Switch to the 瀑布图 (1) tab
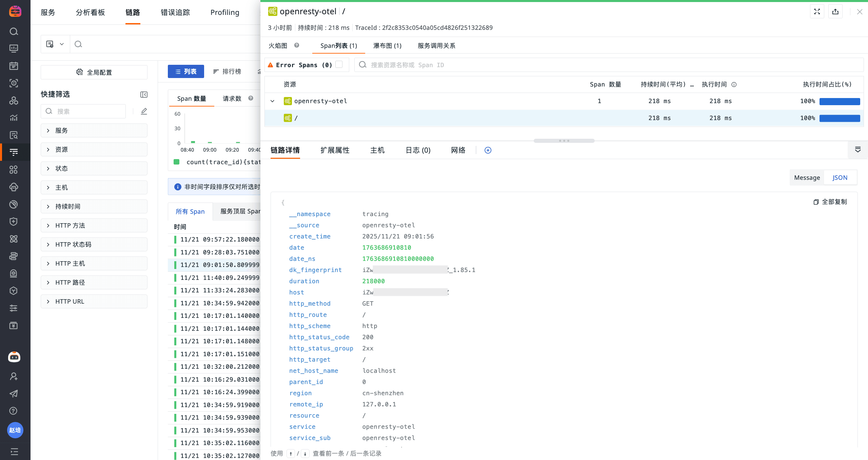Image resolution: width=868 pixels, height=460 pixels. click(387, 46)
